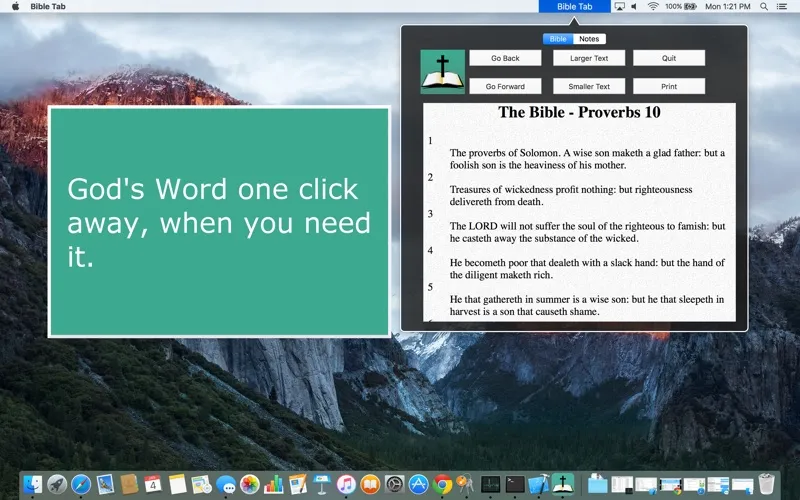The height and width of the screenshot is (500, 800).
Task: Open Activity Monitor from the dock
Action: point(490,484)
